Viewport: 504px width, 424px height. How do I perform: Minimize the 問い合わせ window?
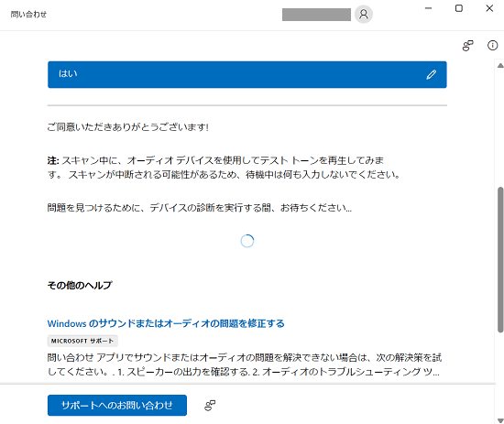point(428,8)
